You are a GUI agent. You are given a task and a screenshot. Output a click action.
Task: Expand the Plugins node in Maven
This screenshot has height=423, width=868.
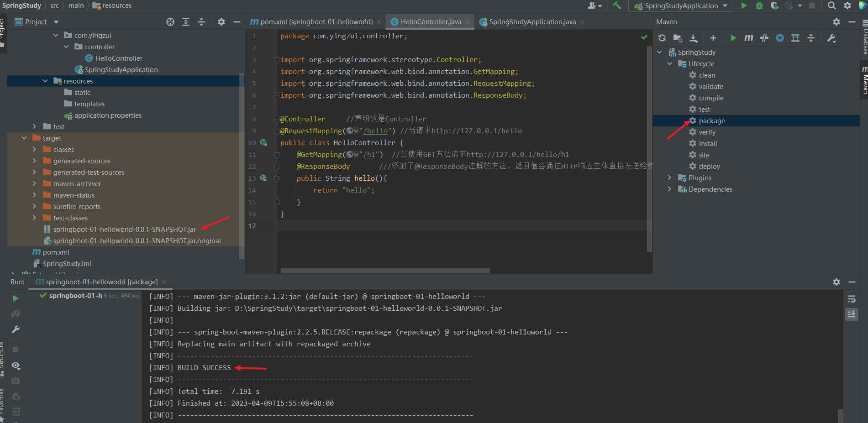pyautogui.click(x=669, y=178)
